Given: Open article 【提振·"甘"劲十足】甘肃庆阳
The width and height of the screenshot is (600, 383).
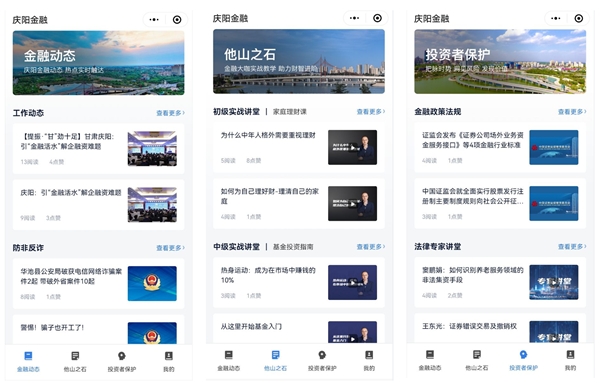Looking at the screenshot, I should tap(98, 149).
